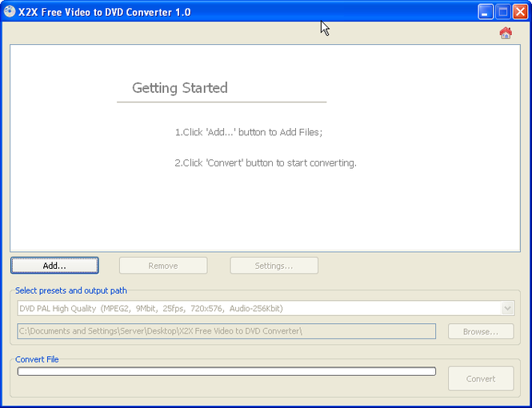This screenshot has height=408, width=532.
Task: Minimize the X2X converter window
Action: point(486,12)
